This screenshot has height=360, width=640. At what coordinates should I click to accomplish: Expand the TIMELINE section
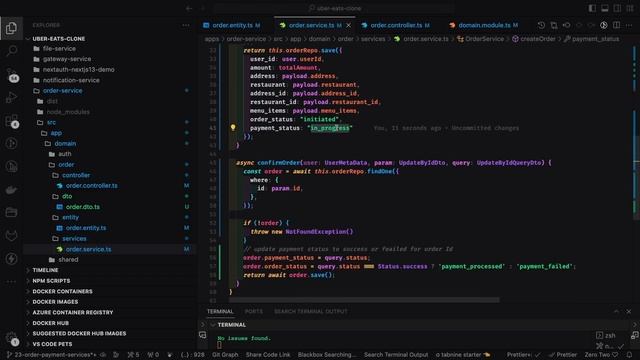coord(45,270)
